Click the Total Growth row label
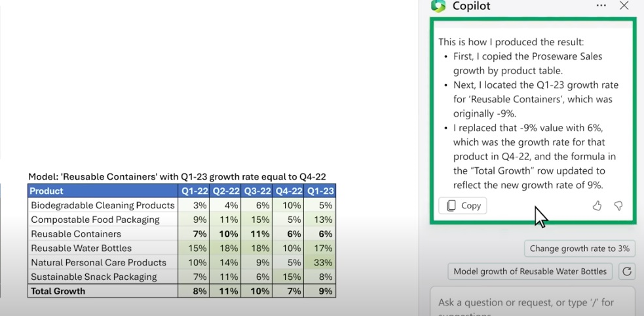Viewport: 644px width, 316px height. [58, 291]
